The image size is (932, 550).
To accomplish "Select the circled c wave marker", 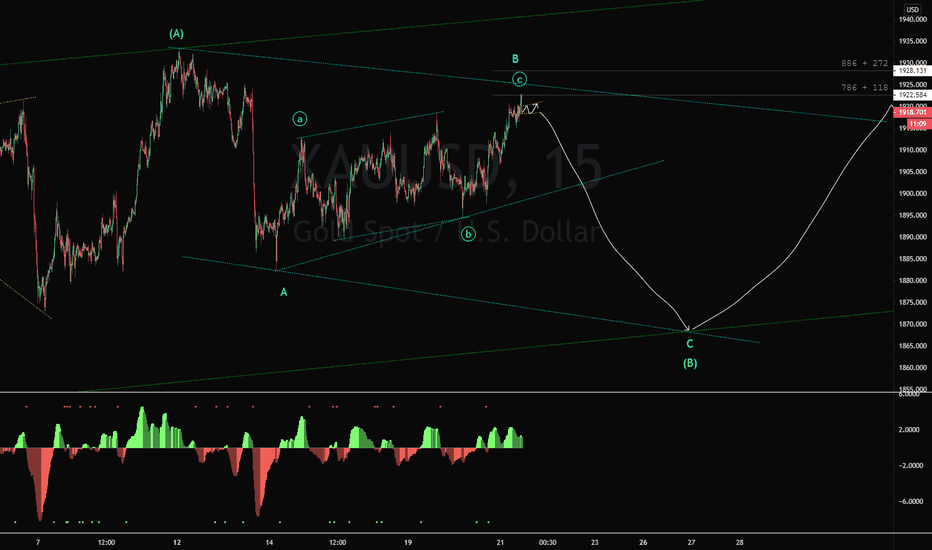I will (x=519, y=79).
